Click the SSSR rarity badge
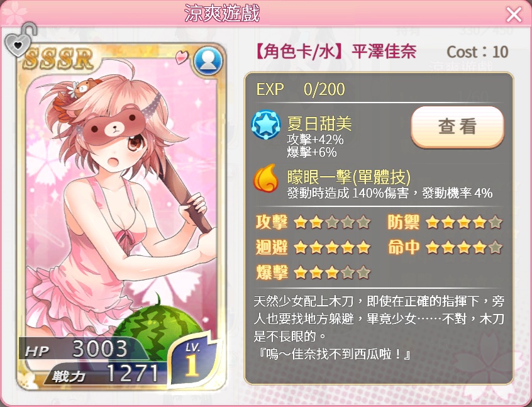532x407 pixels. click(x=58, y=59)
